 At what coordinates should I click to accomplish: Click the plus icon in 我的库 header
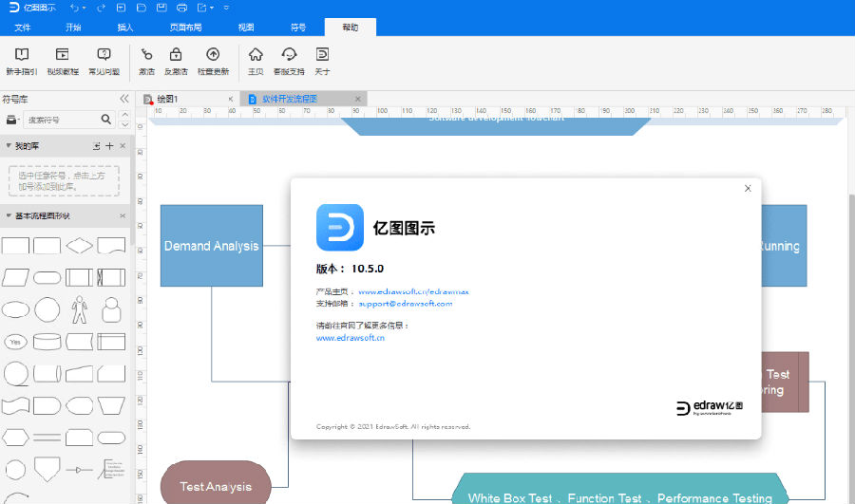click(109, 146)
